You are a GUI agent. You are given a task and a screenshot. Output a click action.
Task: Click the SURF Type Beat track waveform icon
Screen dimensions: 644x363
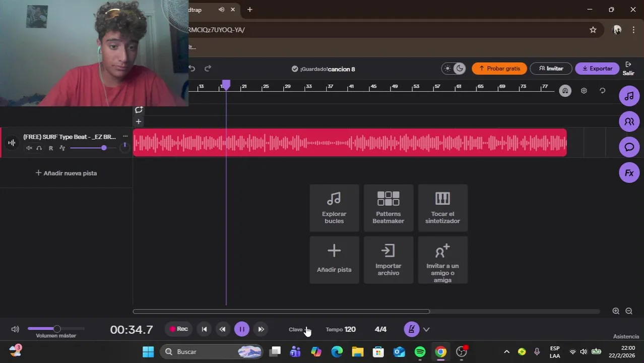(x=12, y=143)
